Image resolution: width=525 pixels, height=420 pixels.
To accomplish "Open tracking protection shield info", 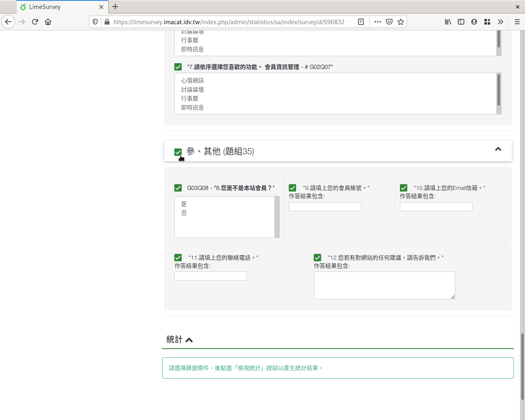I will (x=95, y=22).
